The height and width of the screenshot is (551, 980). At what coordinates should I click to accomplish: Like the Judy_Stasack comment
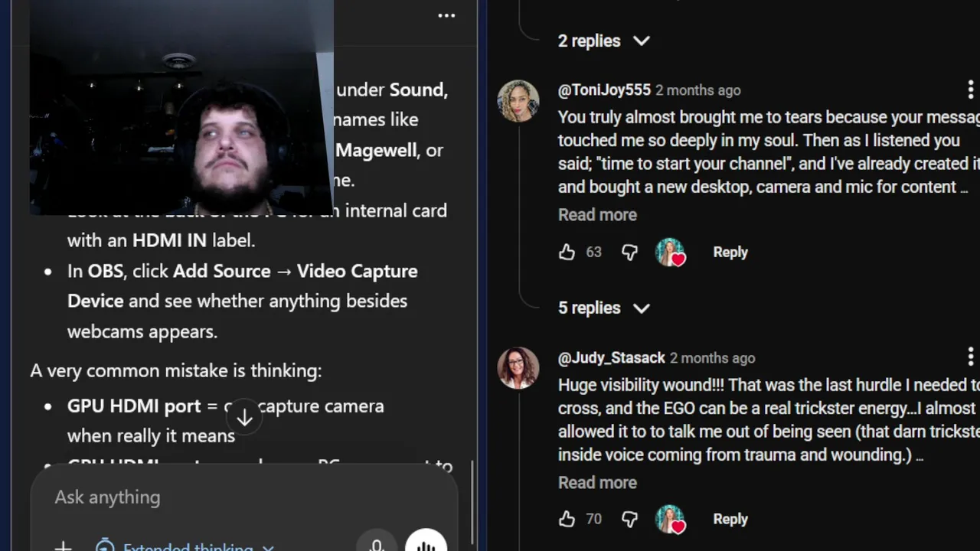coord(567,519)
